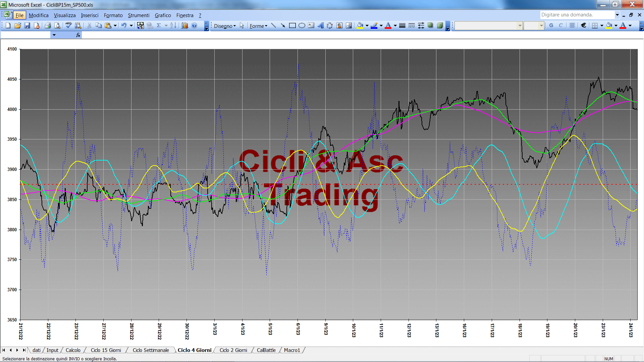
Task: Paste from the clipboard icon
Action: pos(108,25)
